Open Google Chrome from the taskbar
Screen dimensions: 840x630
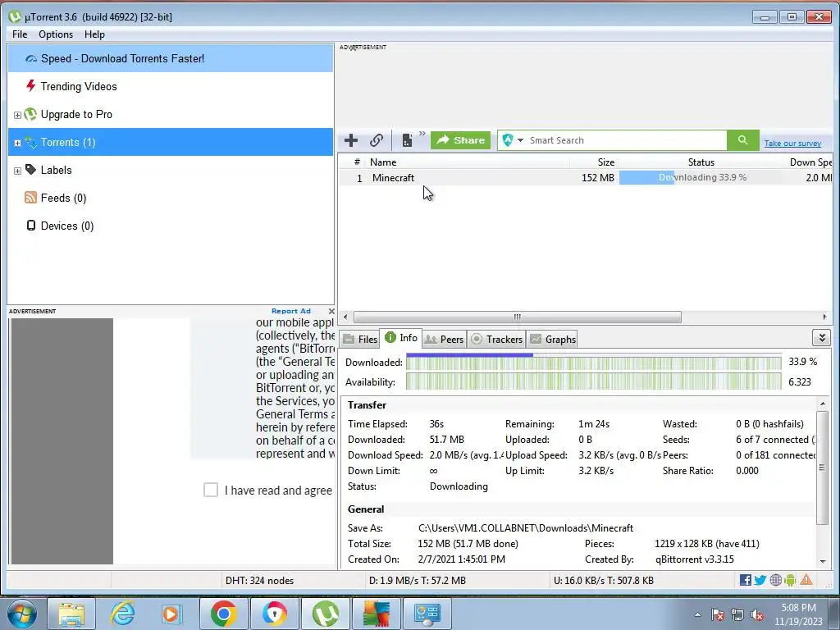pyautogui.click(x=224, y=614)
